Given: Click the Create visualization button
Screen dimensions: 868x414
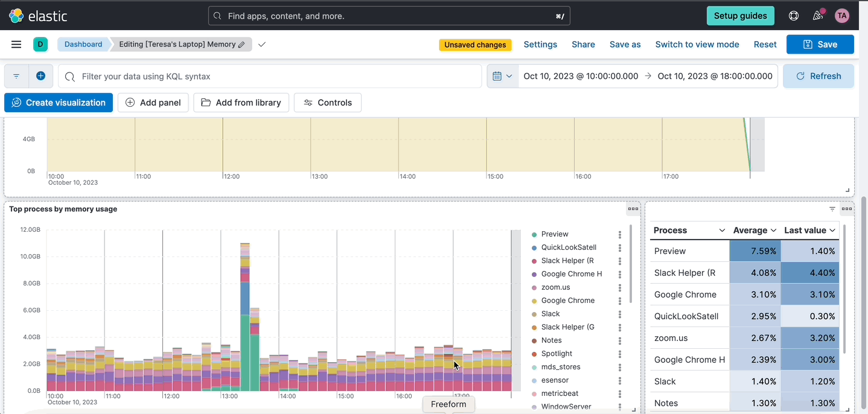Looking at the screenshot, I should (59, 103).
